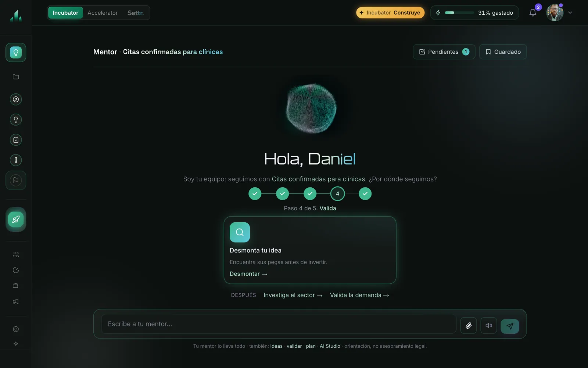
Task: Click the teal lightbulb icon atop sidebar
Action: 16,52
